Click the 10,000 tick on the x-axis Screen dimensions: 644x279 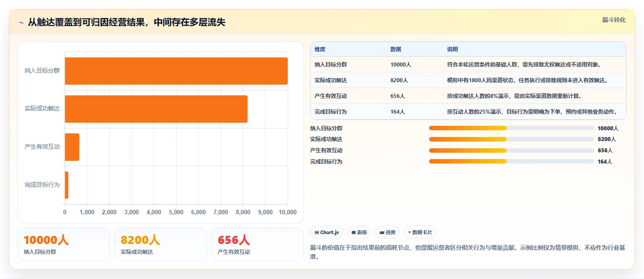(x=288, y=213)
